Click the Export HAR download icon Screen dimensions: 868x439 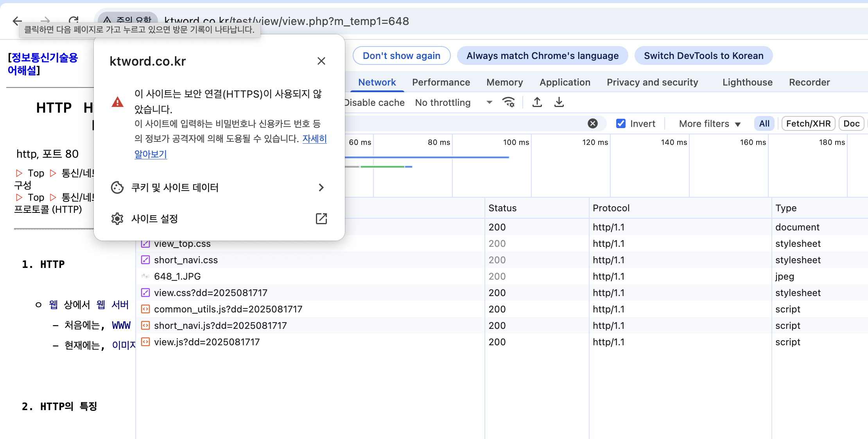559,102
